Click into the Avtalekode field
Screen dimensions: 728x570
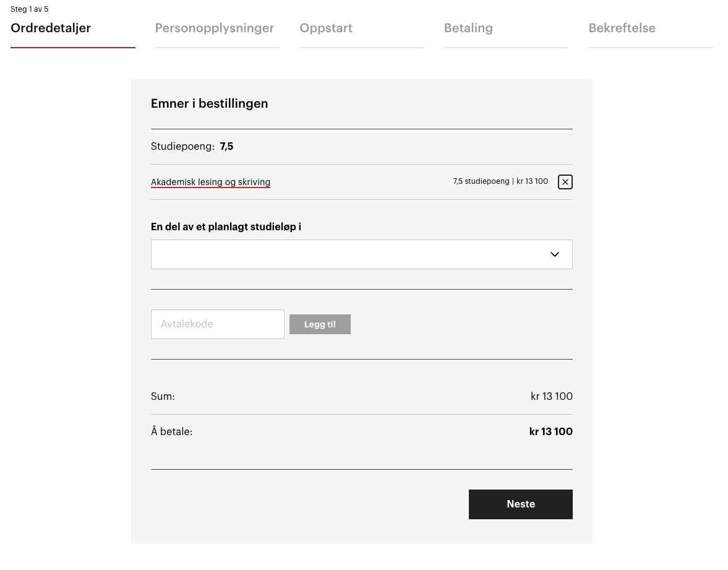[x=217, y=324]
